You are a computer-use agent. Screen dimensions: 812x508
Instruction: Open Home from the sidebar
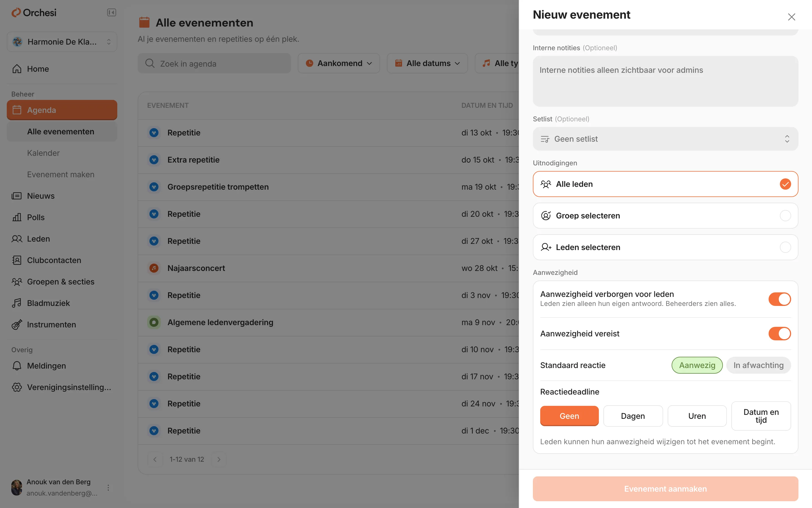[x=62, y=69]
